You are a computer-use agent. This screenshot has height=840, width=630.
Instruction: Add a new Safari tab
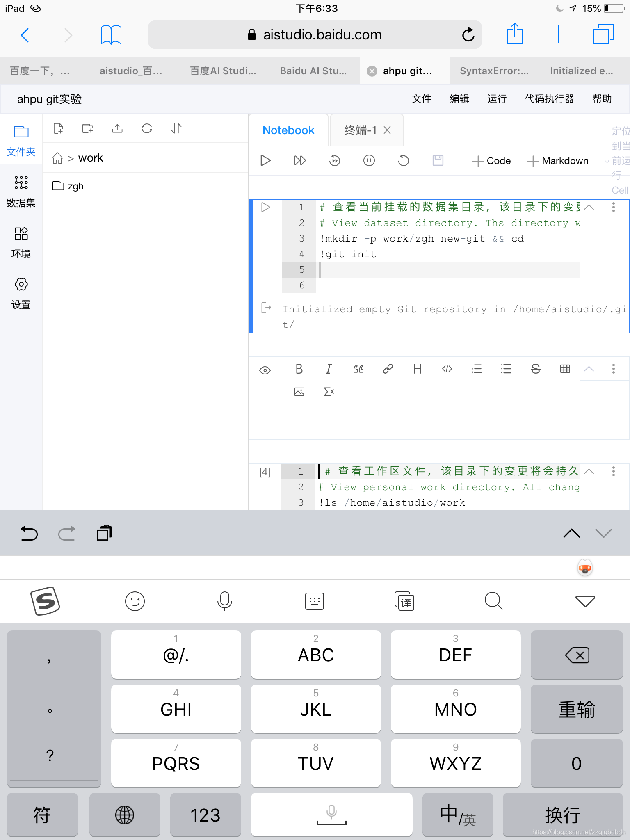pyautogui.click(x=559, y=34)
